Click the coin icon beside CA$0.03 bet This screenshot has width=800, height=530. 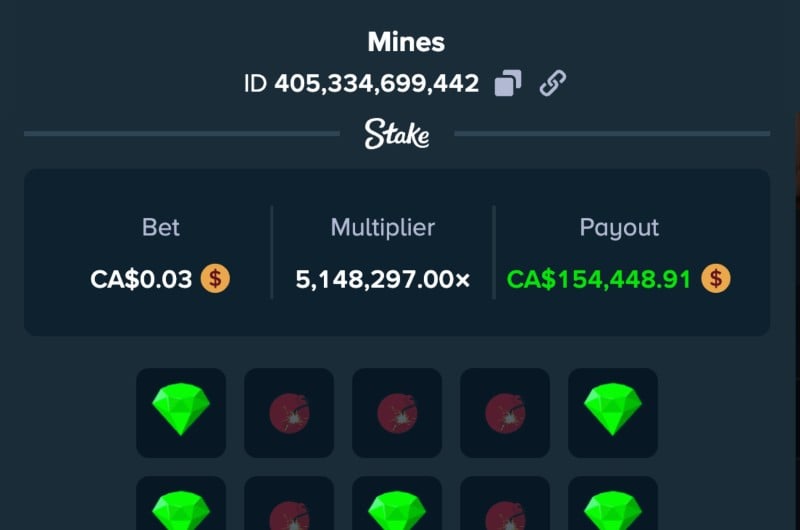coord(215,279)
